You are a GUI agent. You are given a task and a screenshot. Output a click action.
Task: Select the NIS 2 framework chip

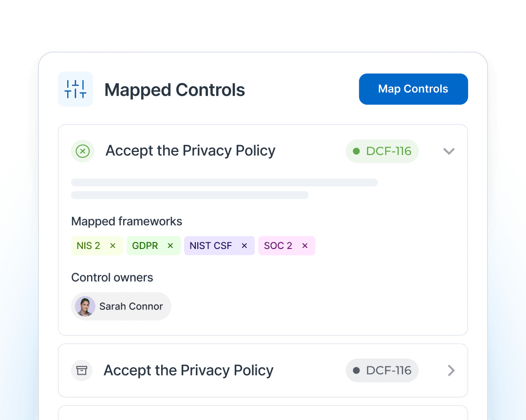pyautogui.click(x=89, y=246)
